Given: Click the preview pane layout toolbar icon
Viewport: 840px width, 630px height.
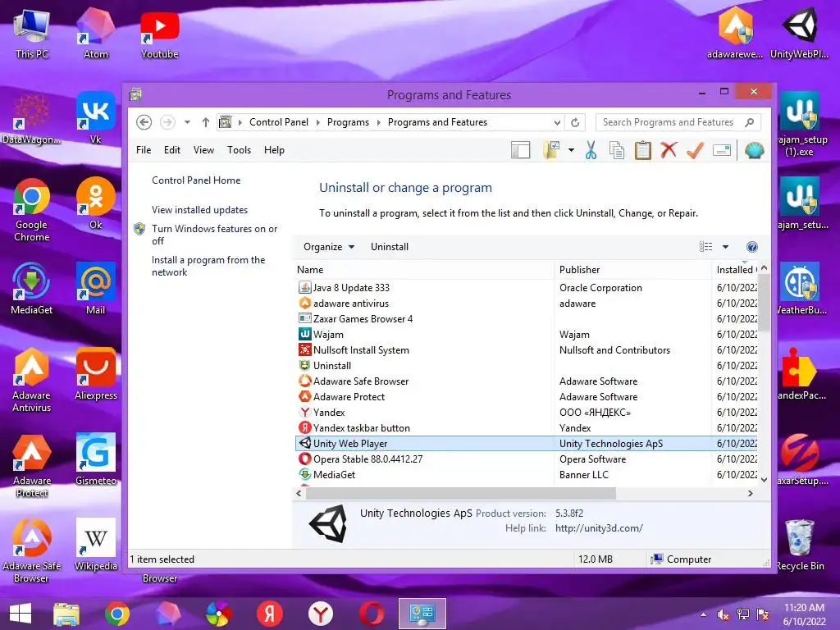Looking at the screenshot, I should 520,151.
